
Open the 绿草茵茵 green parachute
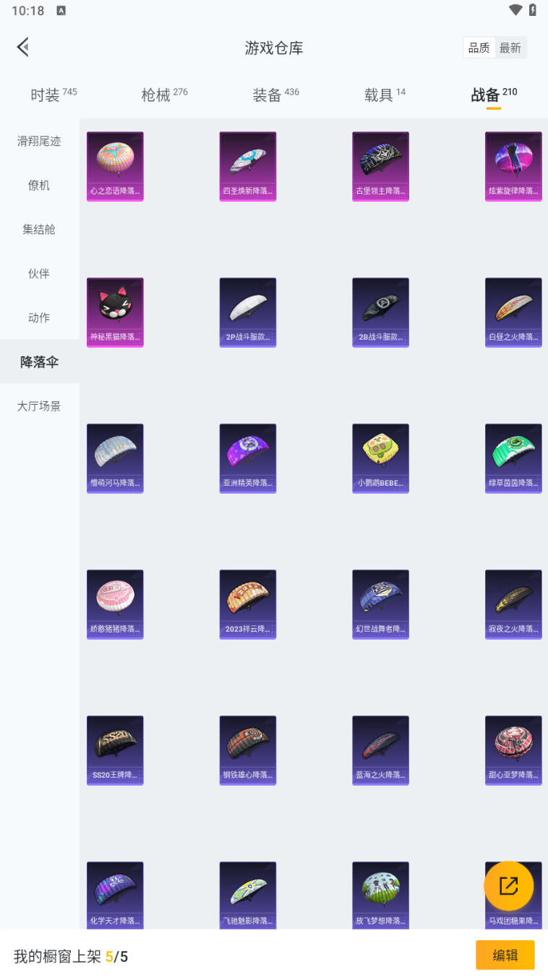[513, 458]
